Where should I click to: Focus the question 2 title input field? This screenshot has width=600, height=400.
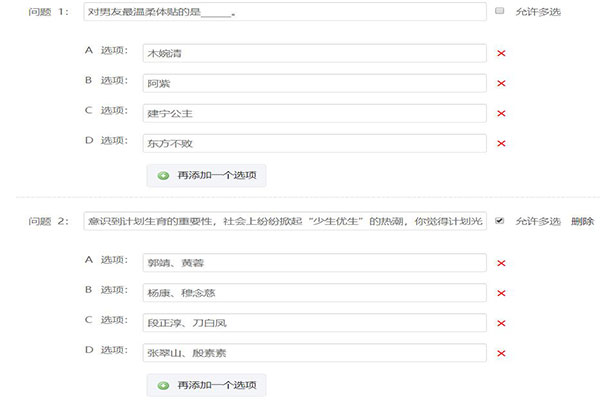click(285, 221)
